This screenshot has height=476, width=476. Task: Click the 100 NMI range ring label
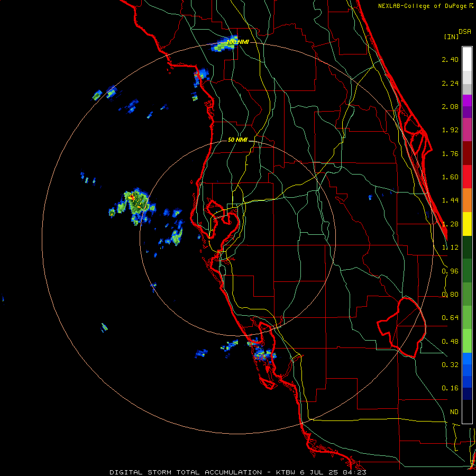click(237, 42)
